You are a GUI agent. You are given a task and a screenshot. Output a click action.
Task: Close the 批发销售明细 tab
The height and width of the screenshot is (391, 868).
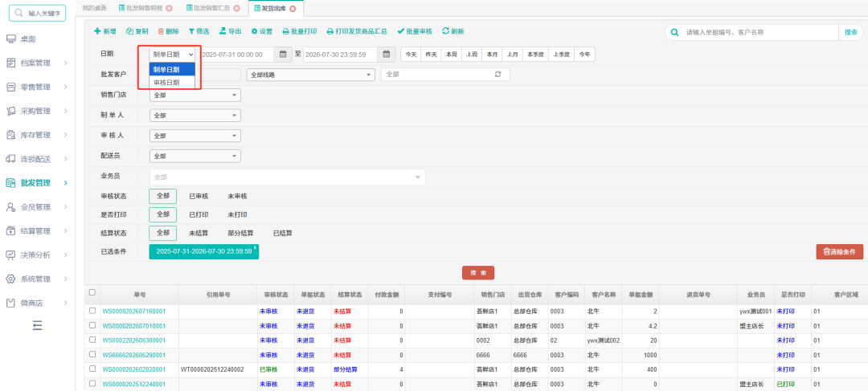coord(169,8)
